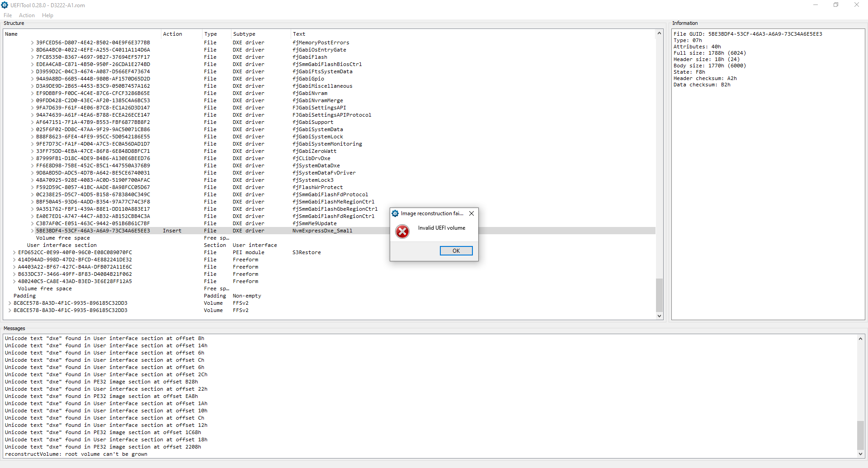Select the B88F8623-6FE4-4FE9 fjGabiSystemLock row
This screenshot has height=468, width=868.
coord(329,137)
